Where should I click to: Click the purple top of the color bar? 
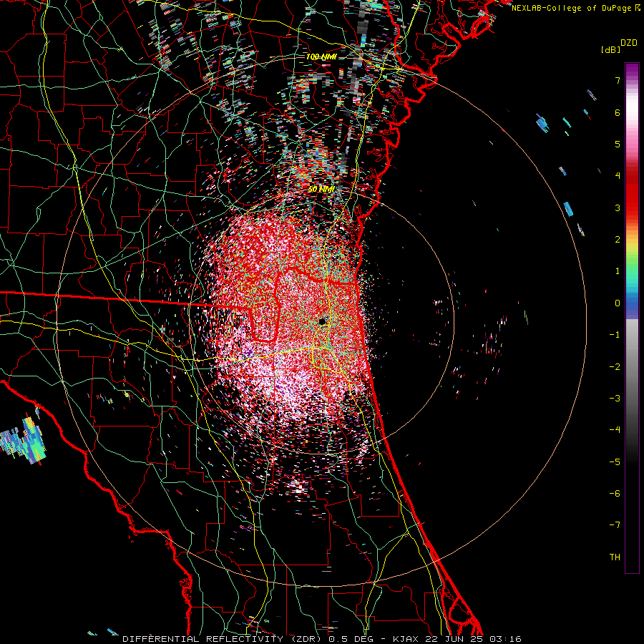tap(632, 70)
